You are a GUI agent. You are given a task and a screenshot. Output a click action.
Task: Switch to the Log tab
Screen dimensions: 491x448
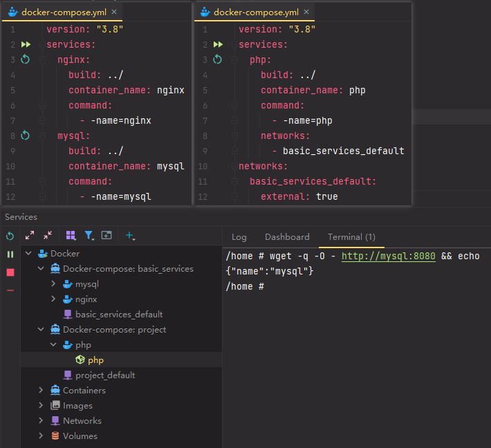point(239,237)
